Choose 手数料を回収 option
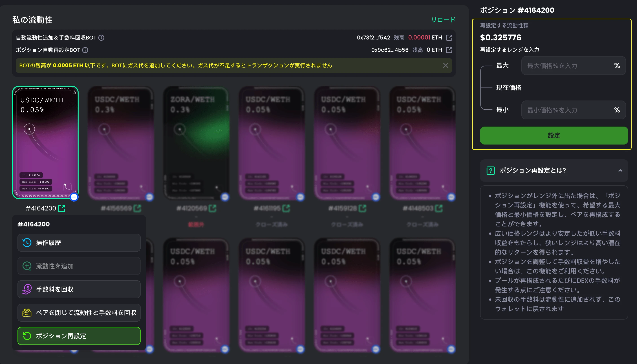Screen dimensions: 637x364 [79, 289]
